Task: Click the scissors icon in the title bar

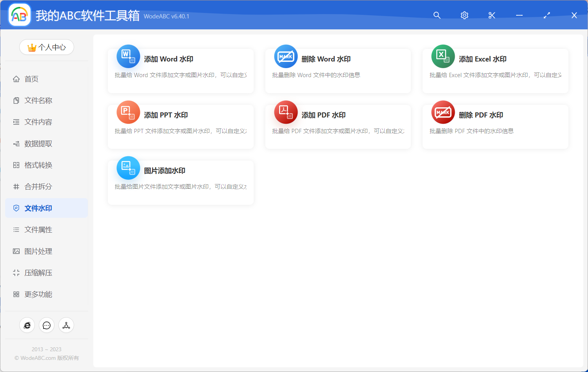Action: (492, 15)
